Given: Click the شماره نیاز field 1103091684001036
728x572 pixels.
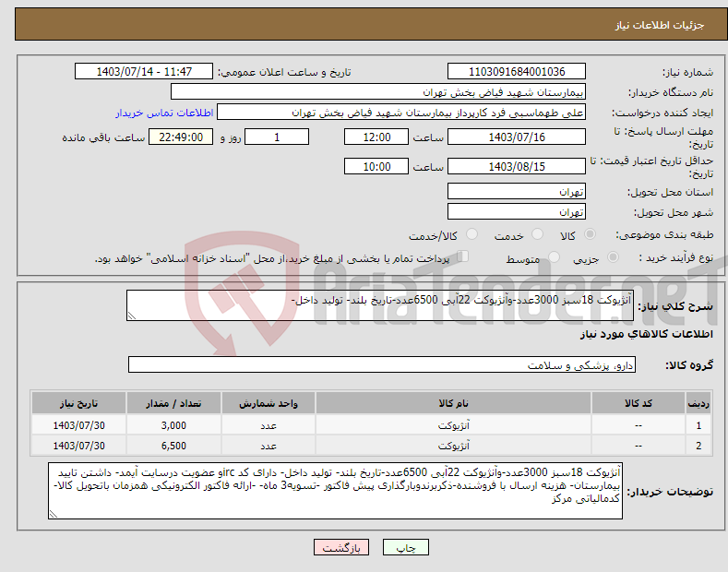Looking at the screenshot, I should [517, 72].
